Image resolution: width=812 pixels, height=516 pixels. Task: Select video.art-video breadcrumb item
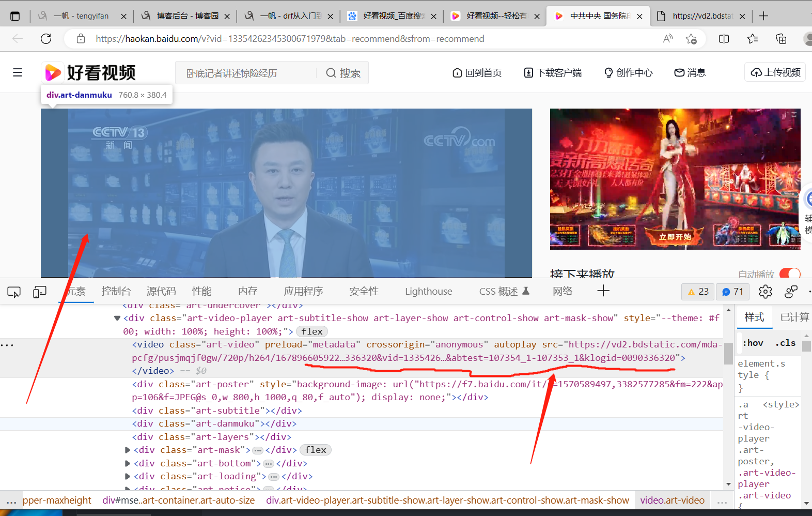(673, 500)
